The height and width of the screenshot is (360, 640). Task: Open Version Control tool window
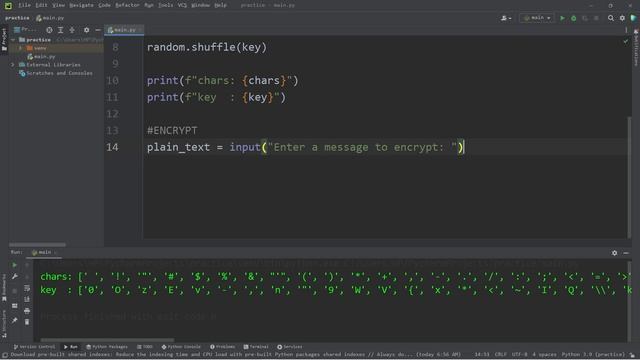tap(34, 347)
